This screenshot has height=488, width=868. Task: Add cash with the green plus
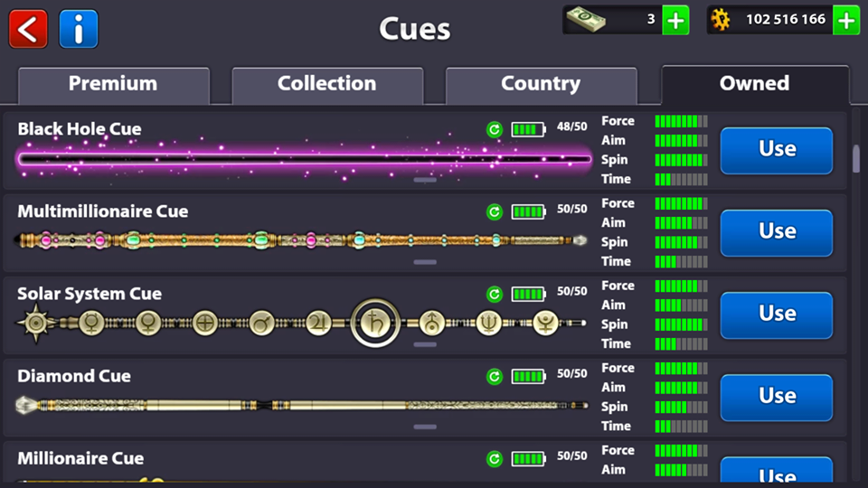click(x=676, y=21)
